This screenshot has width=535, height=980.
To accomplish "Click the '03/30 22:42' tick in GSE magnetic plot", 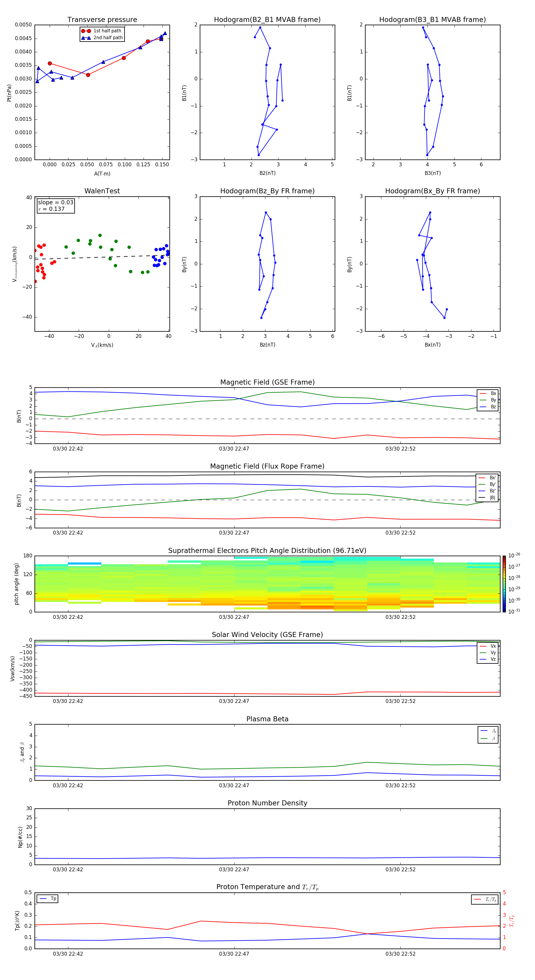I will 68,449.
